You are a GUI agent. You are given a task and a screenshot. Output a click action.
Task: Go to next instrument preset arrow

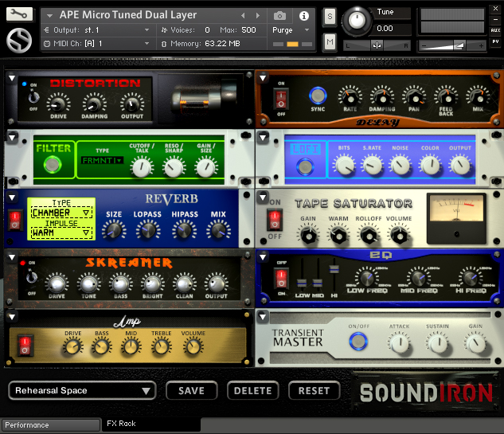tap(258, 15)
